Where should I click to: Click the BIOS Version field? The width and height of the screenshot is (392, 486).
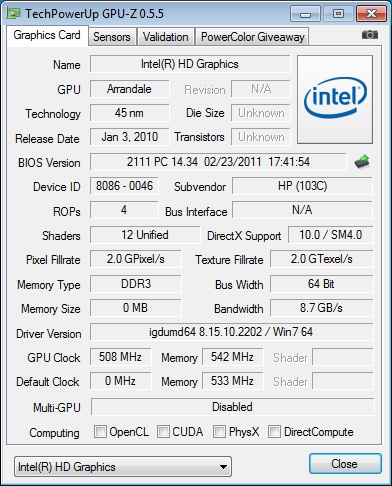click(218, 162)
